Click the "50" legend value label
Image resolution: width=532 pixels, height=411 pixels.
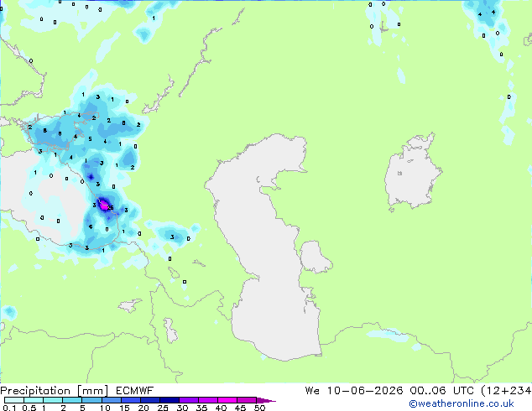click(x=260, y=408)
